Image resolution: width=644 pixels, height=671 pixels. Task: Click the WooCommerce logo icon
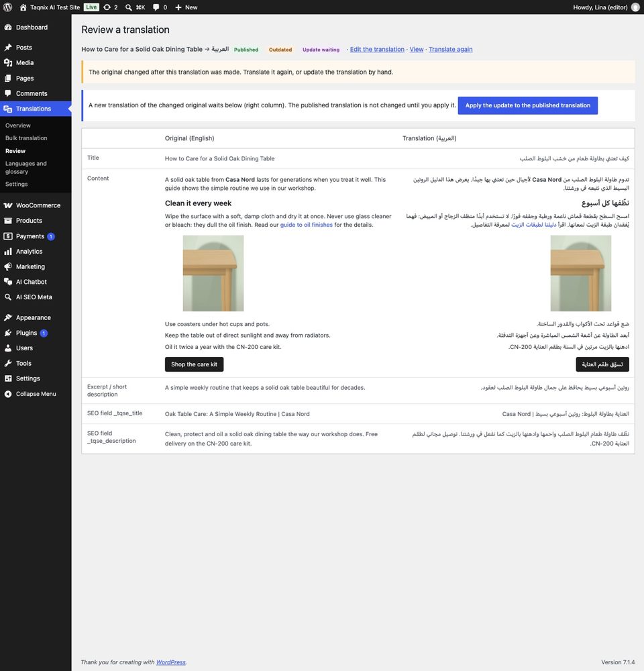tap(8, 205)
